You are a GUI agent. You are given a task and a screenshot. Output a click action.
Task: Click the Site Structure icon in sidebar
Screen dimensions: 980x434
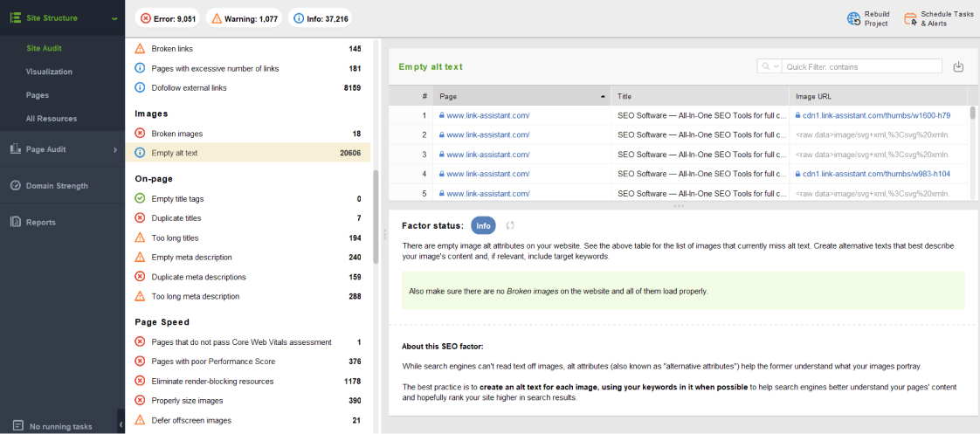(x=17, y=18)
